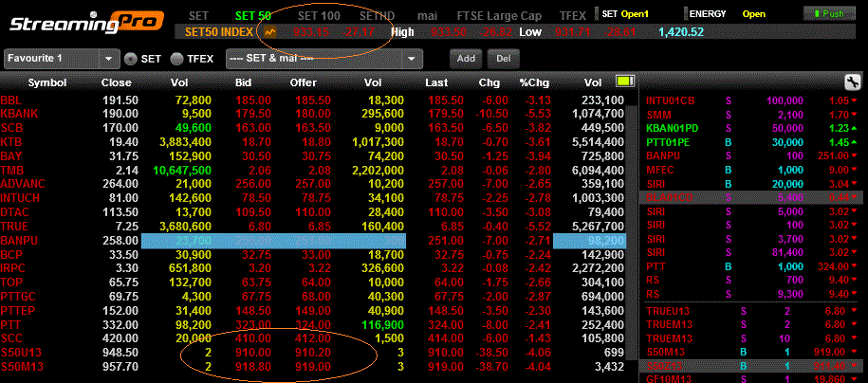Select PTTEP symbol in watchlist
Viewport: 868px width, 383px height.
click(18, 311)
